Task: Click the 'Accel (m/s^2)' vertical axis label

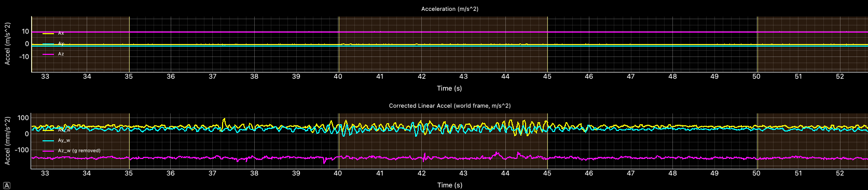Action: [7, 44]
